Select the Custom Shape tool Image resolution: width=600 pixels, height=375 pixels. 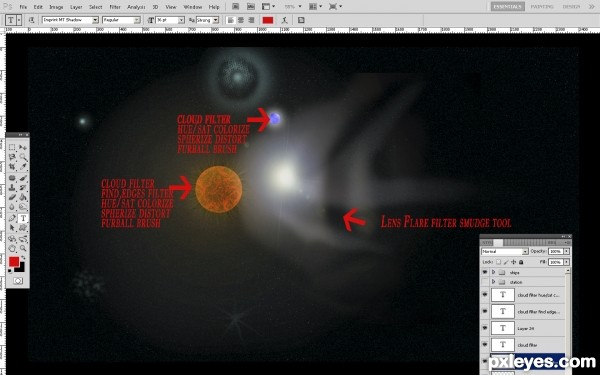pyautogui.click(x=23, y=228)
